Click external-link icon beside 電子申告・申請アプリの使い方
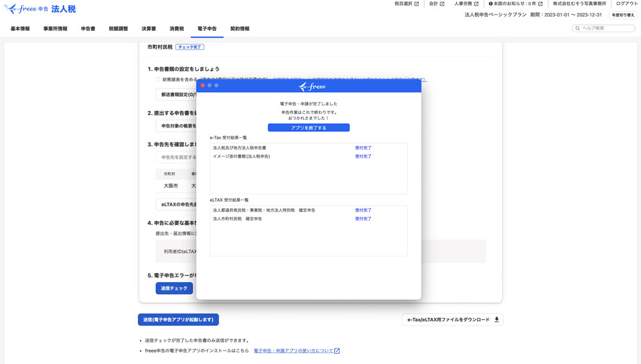 (337, 351)
